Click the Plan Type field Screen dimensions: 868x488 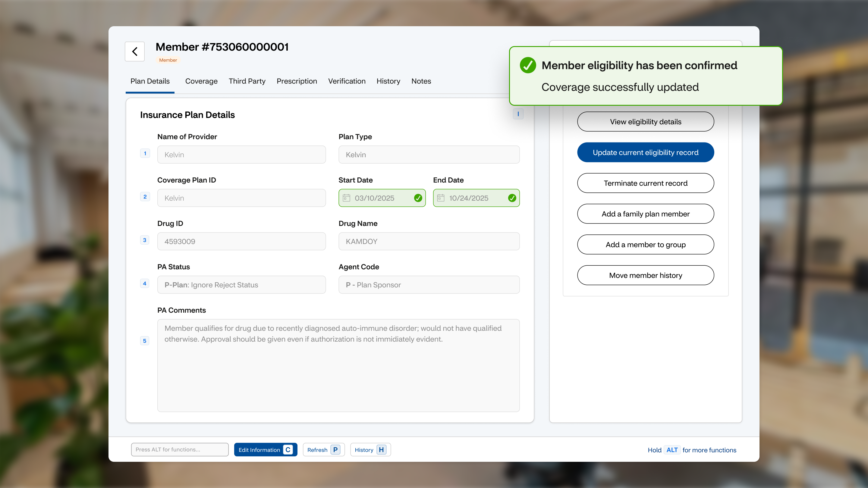click(429, 155)
